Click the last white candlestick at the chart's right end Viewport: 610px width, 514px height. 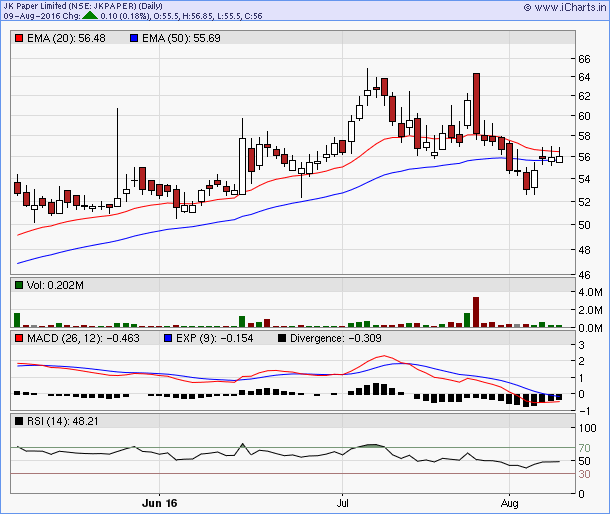pos(559,159)
